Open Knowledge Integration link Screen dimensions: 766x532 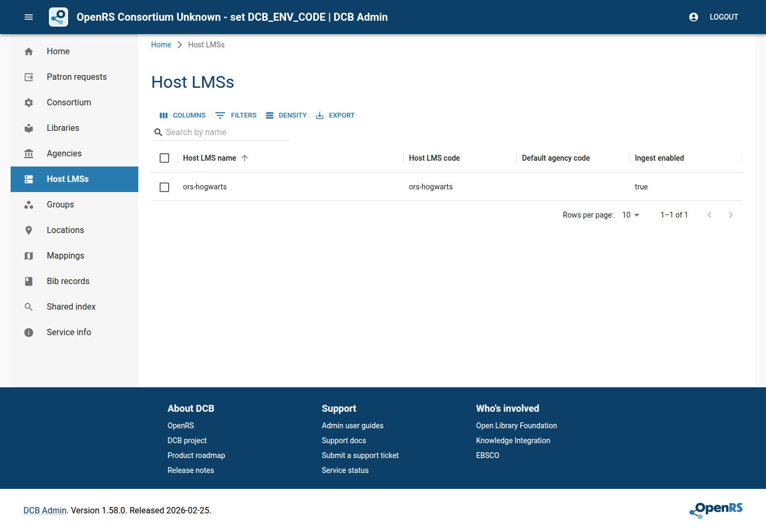coord(513,440)
